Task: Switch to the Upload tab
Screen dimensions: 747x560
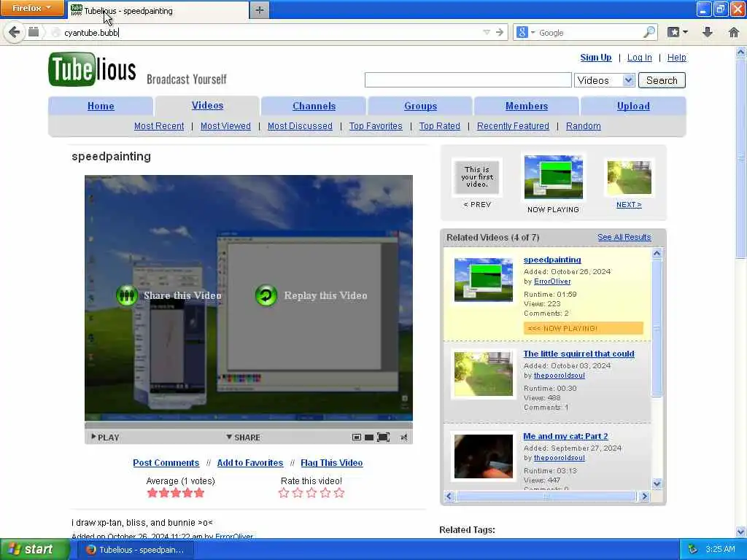Action: coord(633,106)
